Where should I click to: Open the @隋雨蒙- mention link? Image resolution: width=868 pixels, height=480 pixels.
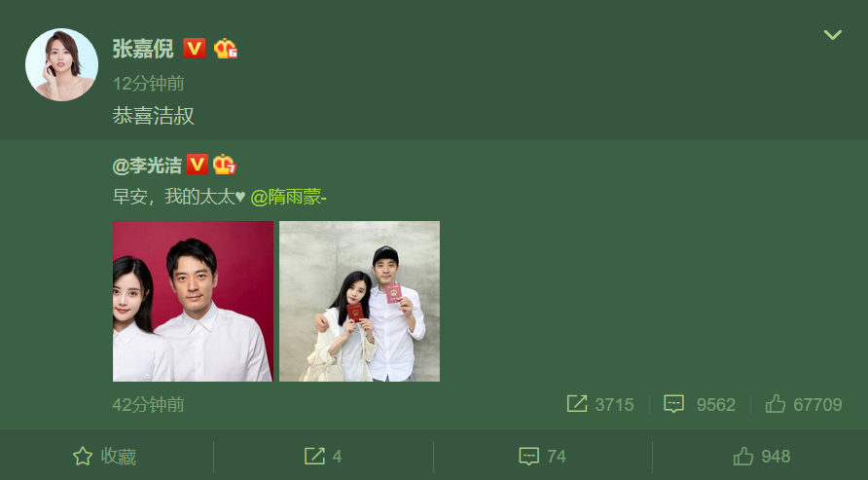[x=288, y=197]
